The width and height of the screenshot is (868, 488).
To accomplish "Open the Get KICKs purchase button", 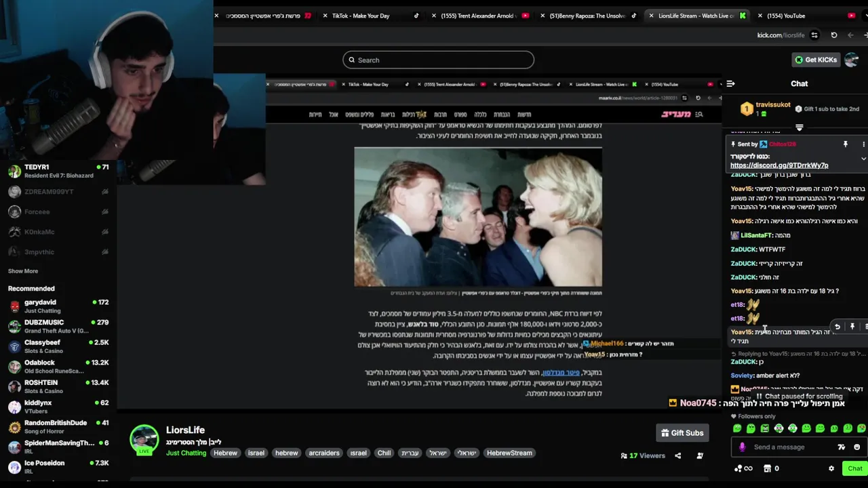I will (816, 60).
